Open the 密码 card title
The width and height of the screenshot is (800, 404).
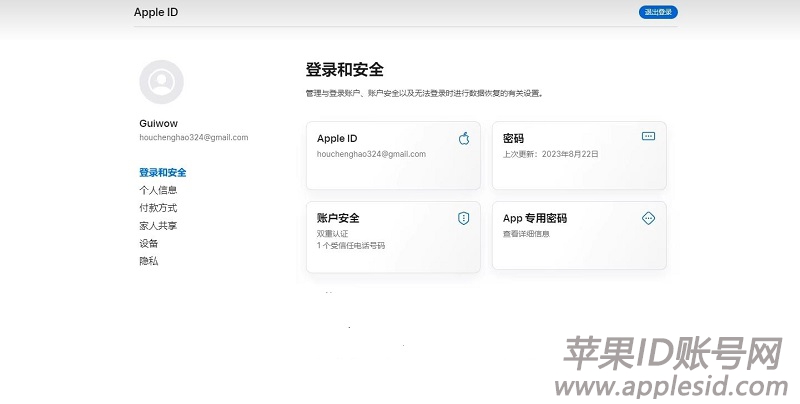513,138
